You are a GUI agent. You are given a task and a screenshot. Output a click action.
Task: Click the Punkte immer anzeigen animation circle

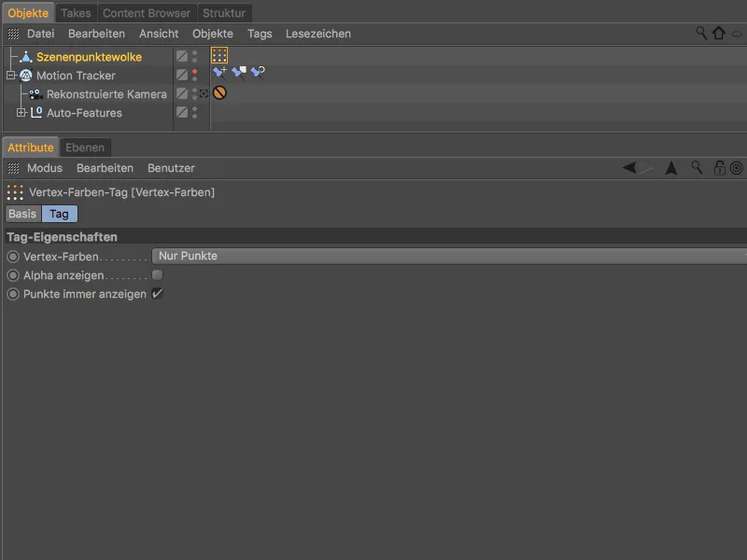13,294
